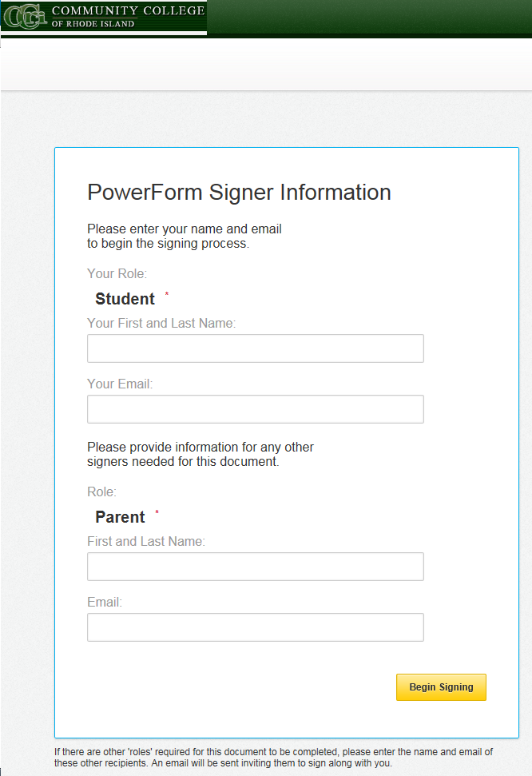The width and height of the screenshot is (532, 776).
Task: Focus the student's First and Last Name field
Action: point(255,348)
